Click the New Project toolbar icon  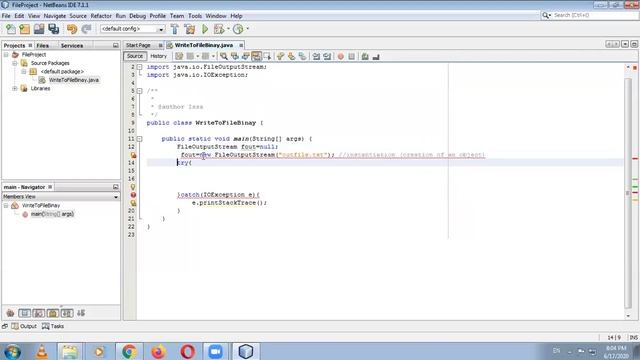click(x=24, y=29)
